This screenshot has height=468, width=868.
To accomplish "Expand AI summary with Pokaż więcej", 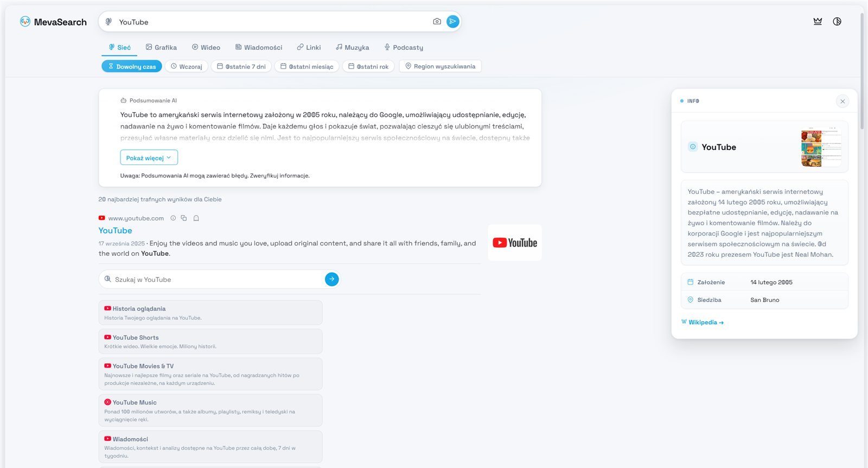I will (x=149, y=157).
